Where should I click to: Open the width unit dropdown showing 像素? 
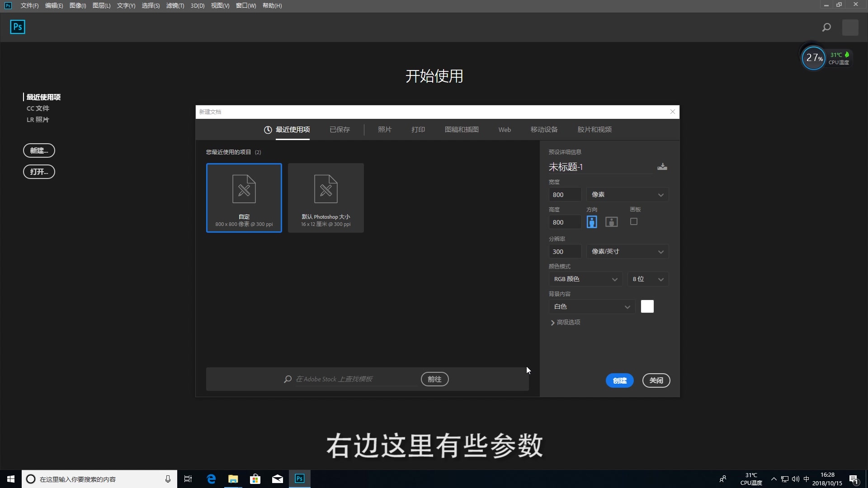[x=627, y=194]
